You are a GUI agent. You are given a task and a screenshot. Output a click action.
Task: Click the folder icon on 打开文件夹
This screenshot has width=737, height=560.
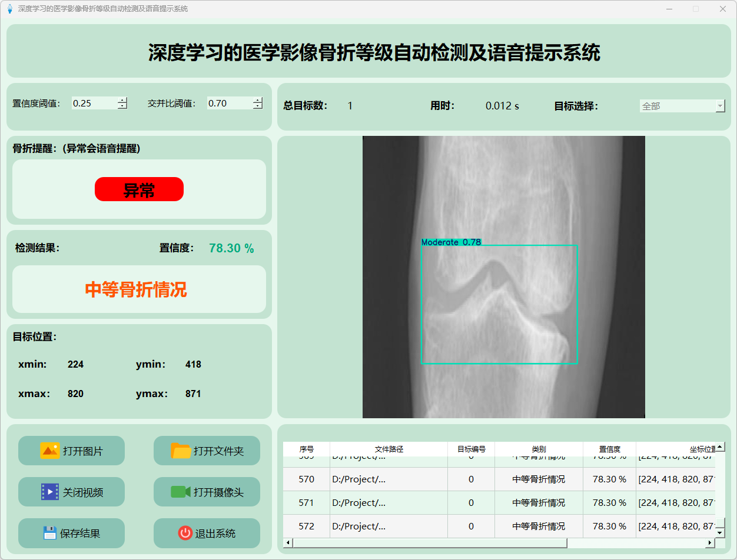(x=181, y=451)
